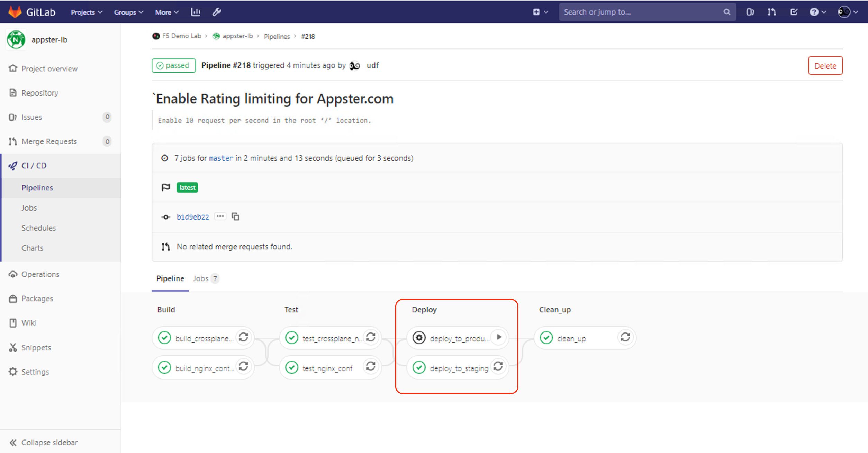Copy the commit SHA to clipboard
The width and height of the screenshot is (868, 453).
pos(235,216)
